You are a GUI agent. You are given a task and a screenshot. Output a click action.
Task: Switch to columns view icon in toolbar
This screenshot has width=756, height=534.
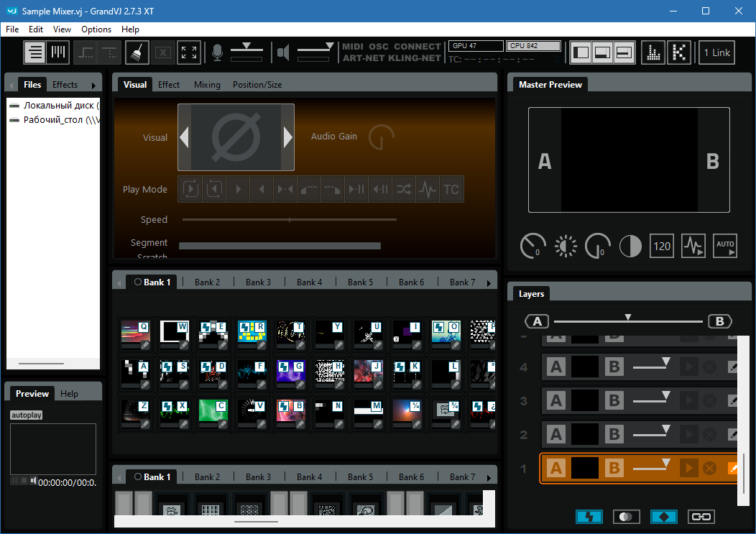pos(58,52)
